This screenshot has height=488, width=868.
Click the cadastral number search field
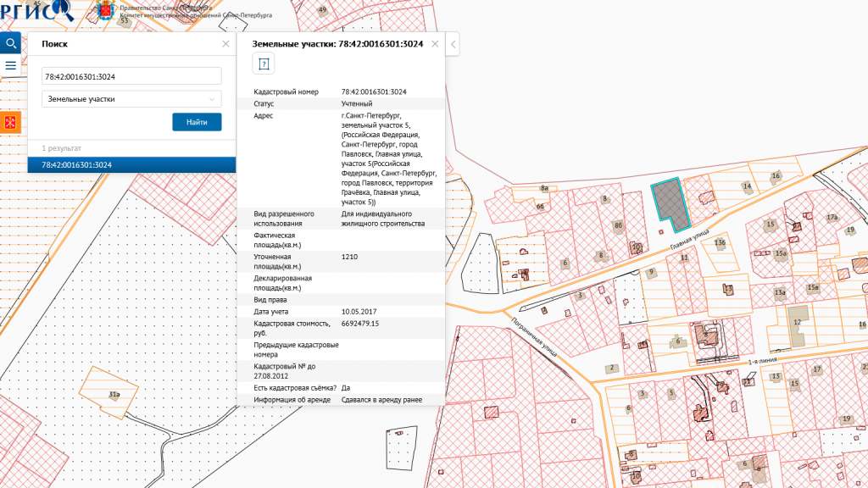pyautogui.click(x=131, y=76)
